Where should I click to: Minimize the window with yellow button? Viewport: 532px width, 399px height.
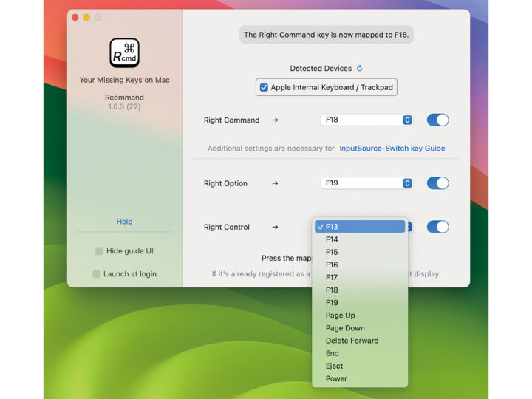(x=86, y=17)
